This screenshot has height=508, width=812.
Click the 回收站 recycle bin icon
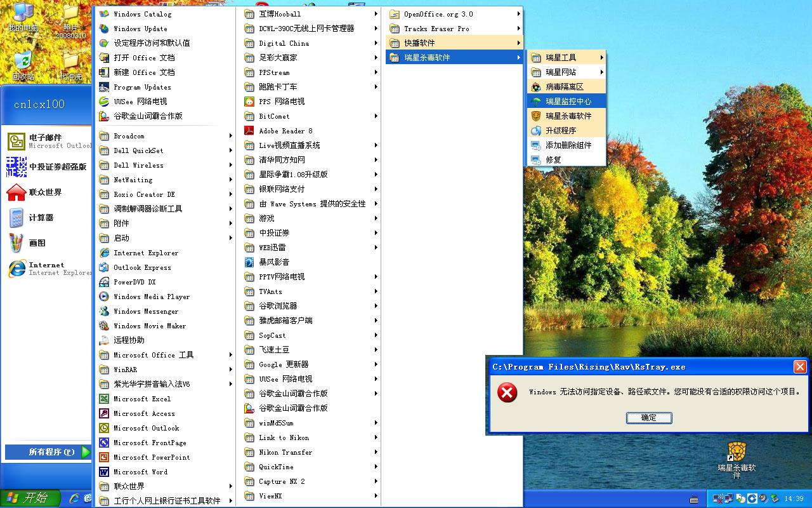(23, 62)
